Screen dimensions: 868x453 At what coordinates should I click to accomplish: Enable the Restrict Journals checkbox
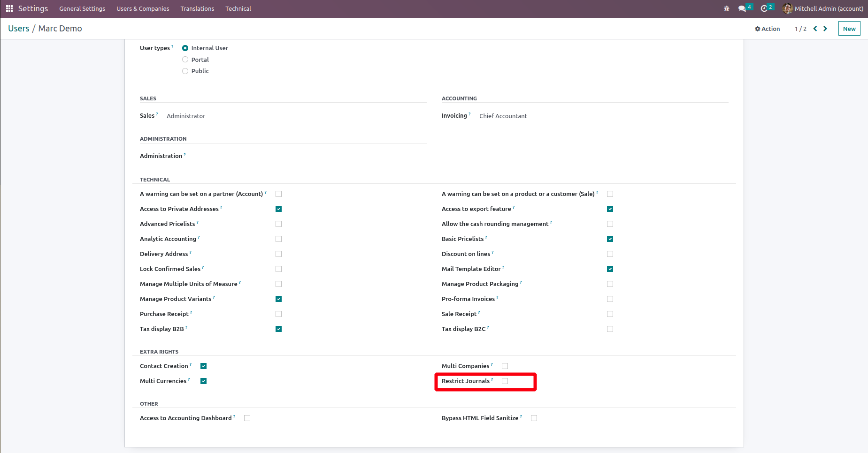tap(505, 381)
